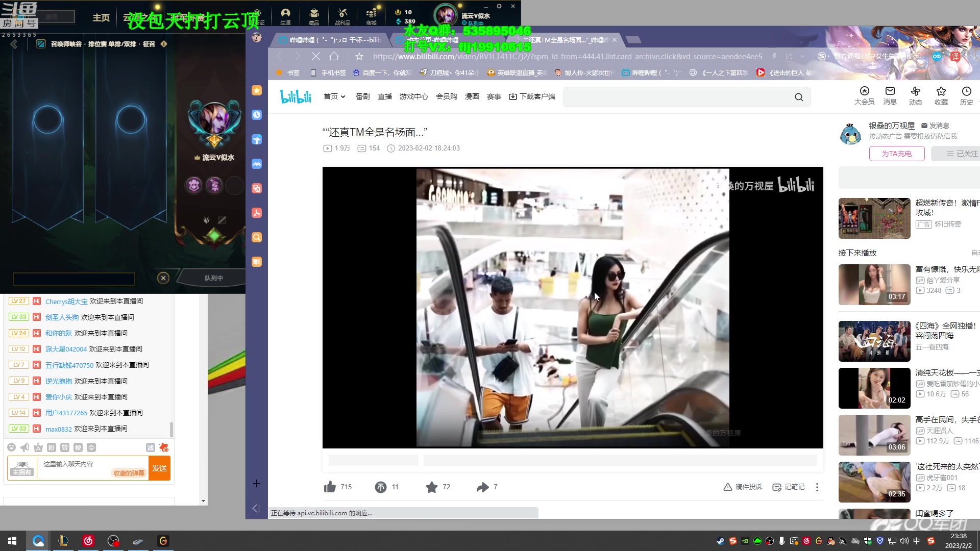Click the Bilibili search magnifier icon

pyautogui.click(x=799, y=97)
